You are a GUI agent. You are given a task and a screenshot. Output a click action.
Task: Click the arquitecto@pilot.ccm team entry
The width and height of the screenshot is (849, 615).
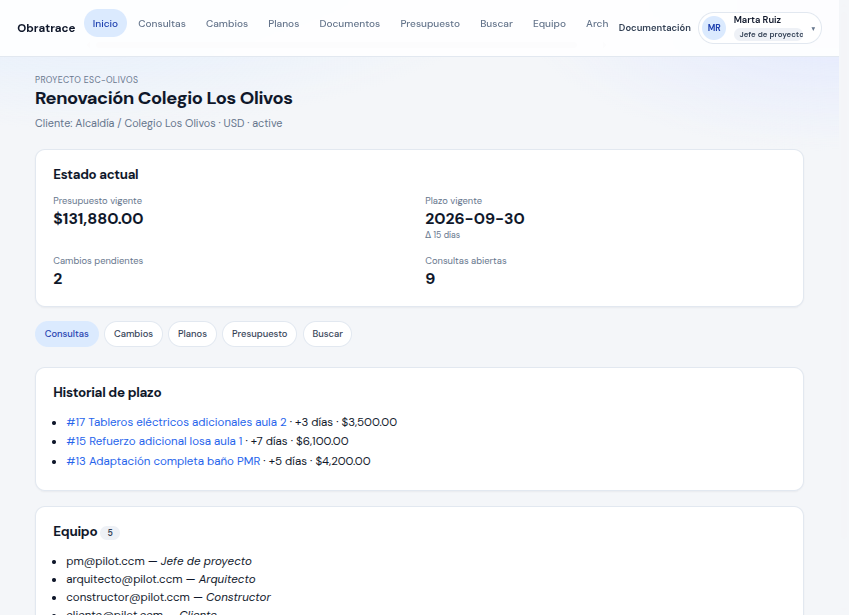point(161,579)
